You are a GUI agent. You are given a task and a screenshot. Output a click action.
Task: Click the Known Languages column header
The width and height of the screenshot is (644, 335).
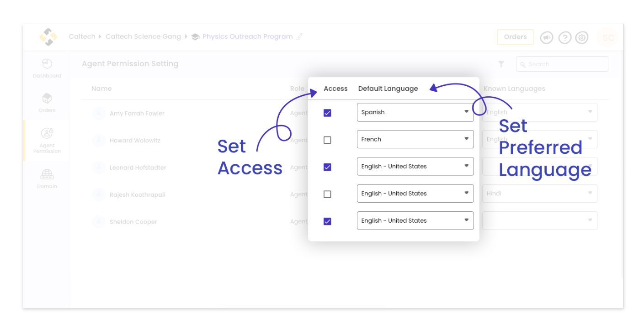click(514, 89)
